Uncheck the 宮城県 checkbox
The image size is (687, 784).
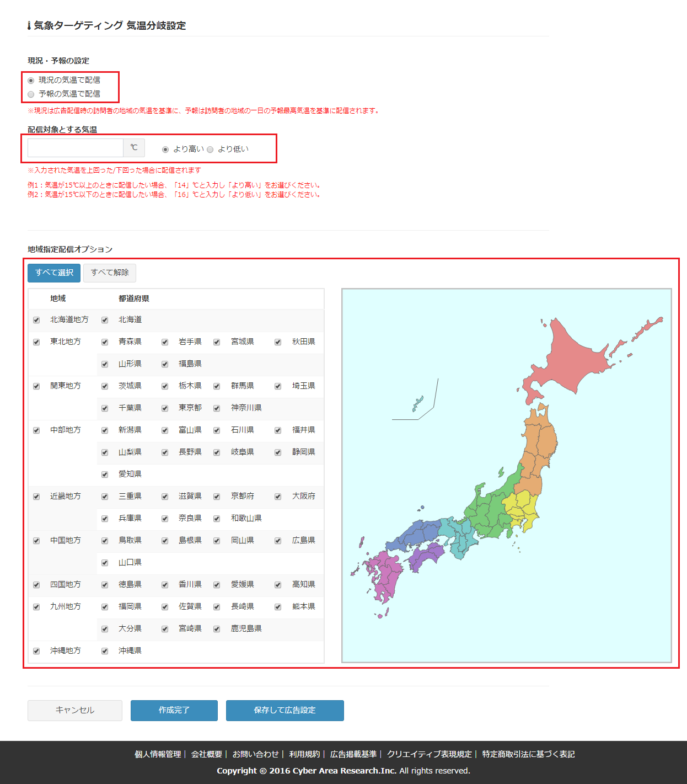[217, 342]
